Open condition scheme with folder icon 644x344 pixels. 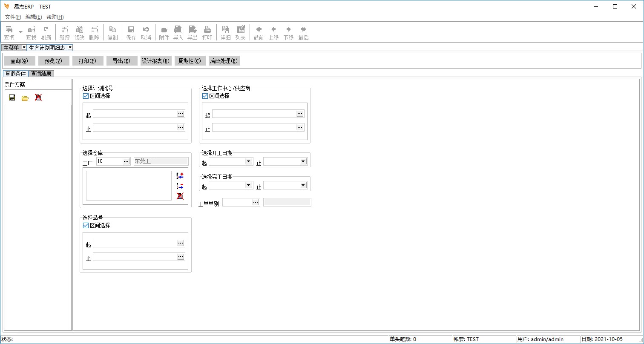tap(25, 98)
